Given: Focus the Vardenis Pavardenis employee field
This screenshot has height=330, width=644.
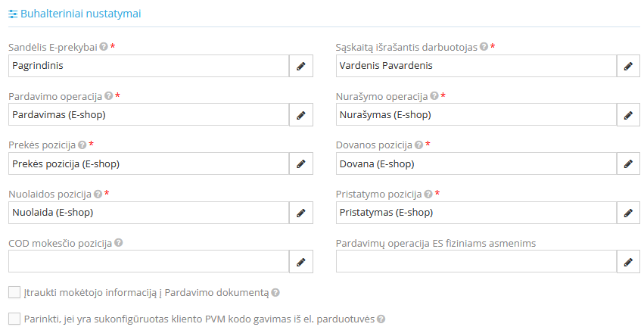Looking at the screenshot, I should point(476,66).
